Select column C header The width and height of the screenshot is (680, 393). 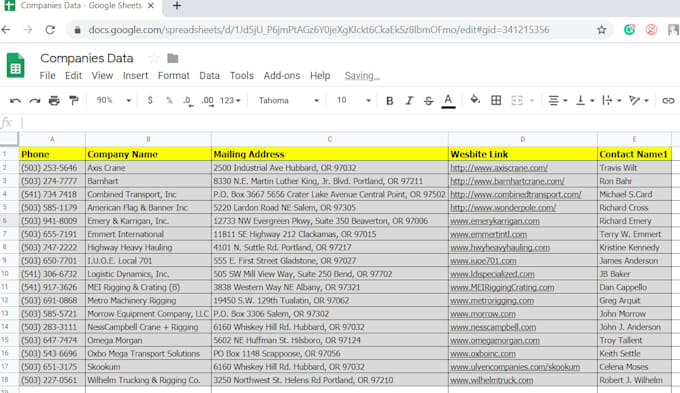coord(330,139)
